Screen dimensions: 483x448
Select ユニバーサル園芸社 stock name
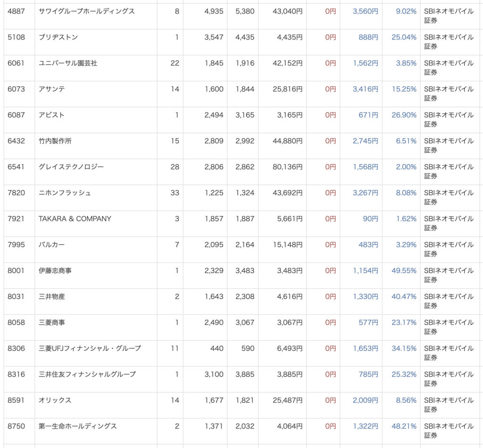68,63
